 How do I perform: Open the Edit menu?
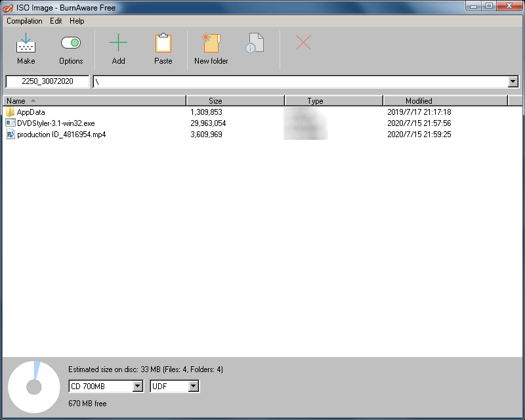pyautogui.click(x=56, y=21)
